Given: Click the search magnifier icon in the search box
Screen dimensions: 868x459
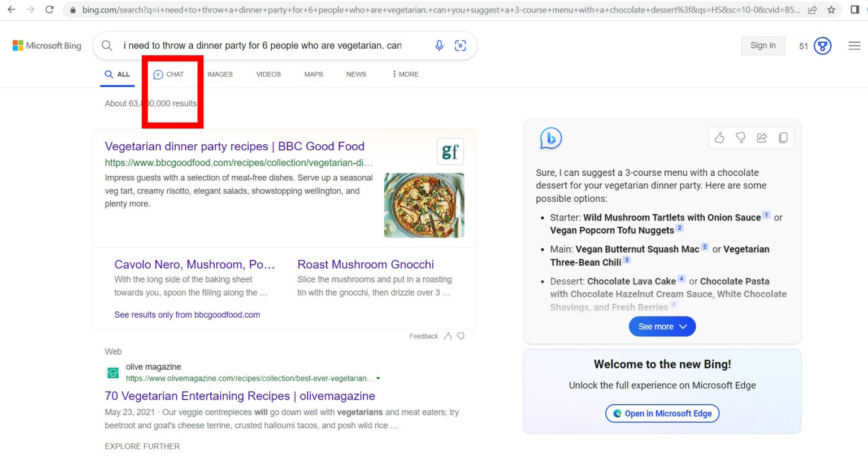Looking at the screenshot, I should click(x=107, y=46).
